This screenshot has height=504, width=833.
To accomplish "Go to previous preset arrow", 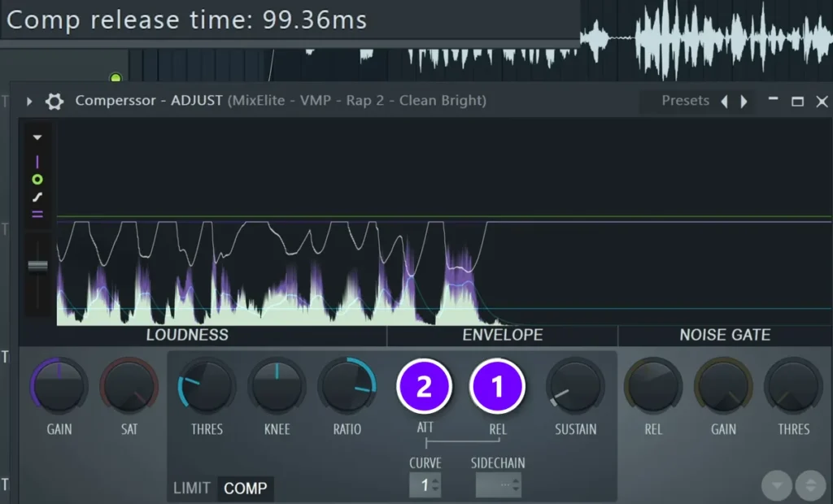I will click(x=725, y=101).
